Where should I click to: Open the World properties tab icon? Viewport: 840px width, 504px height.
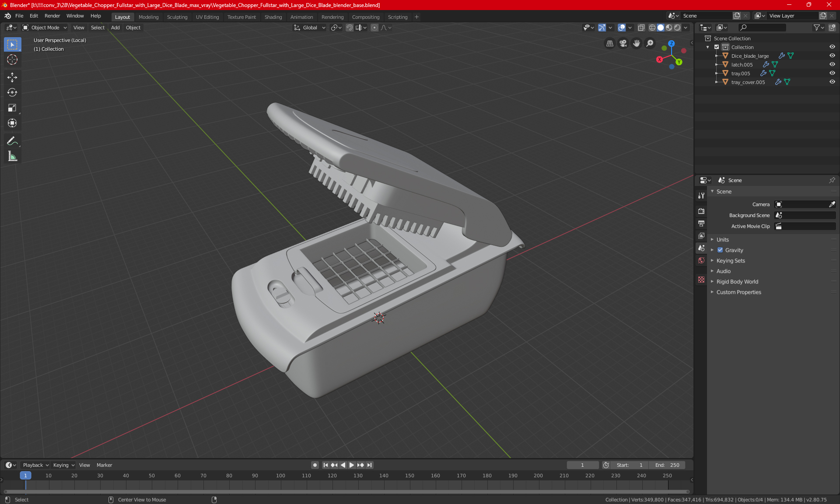701,260
